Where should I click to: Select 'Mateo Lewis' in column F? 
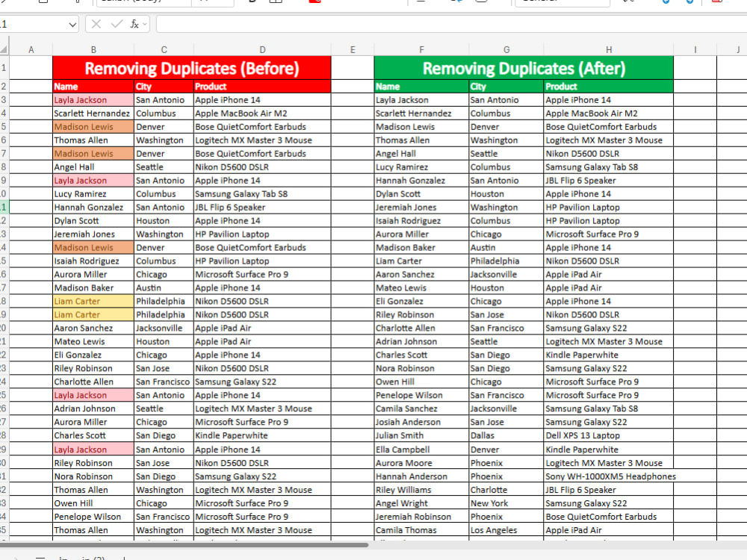[421, 287]
